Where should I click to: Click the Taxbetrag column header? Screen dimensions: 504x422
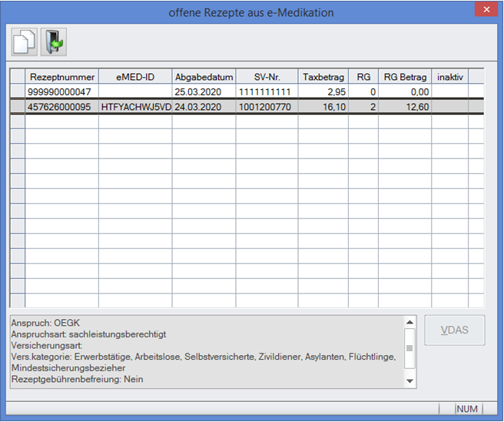tap(322, 77)
